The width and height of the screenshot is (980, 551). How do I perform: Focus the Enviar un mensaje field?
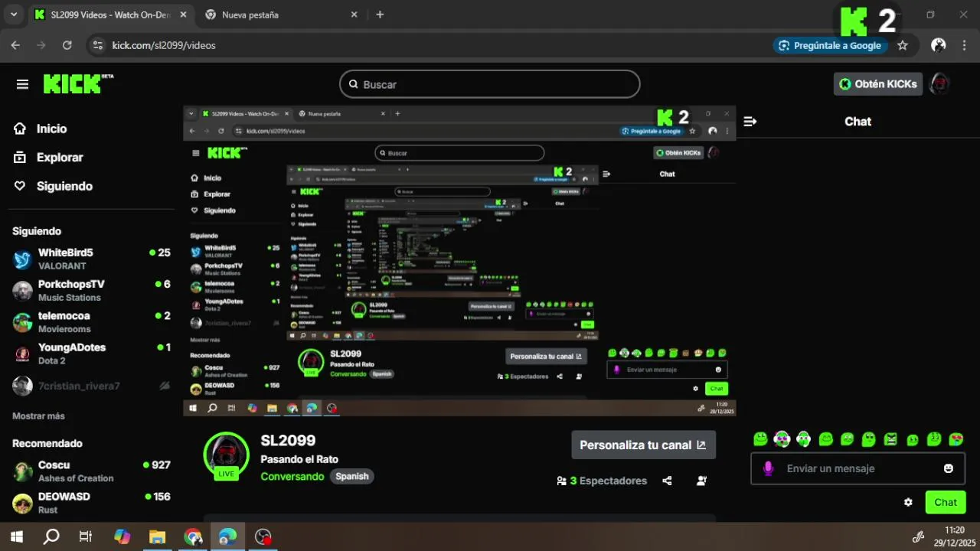coord(857,468)
